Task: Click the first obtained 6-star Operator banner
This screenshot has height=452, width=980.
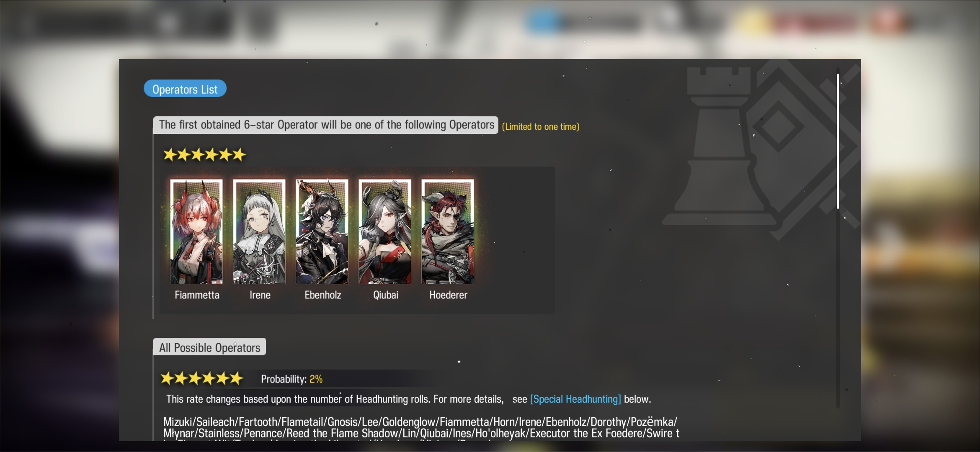Action: (x=326, y=125)
